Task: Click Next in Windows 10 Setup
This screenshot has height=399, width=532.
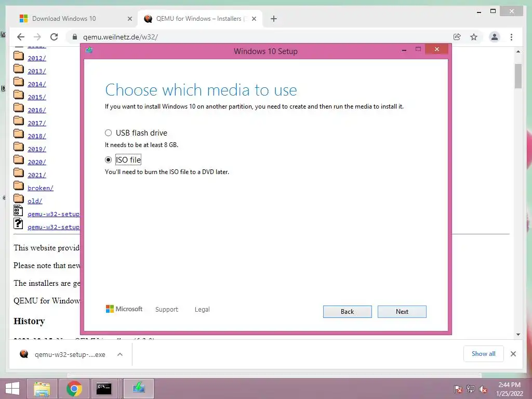Action: (402, 312)
